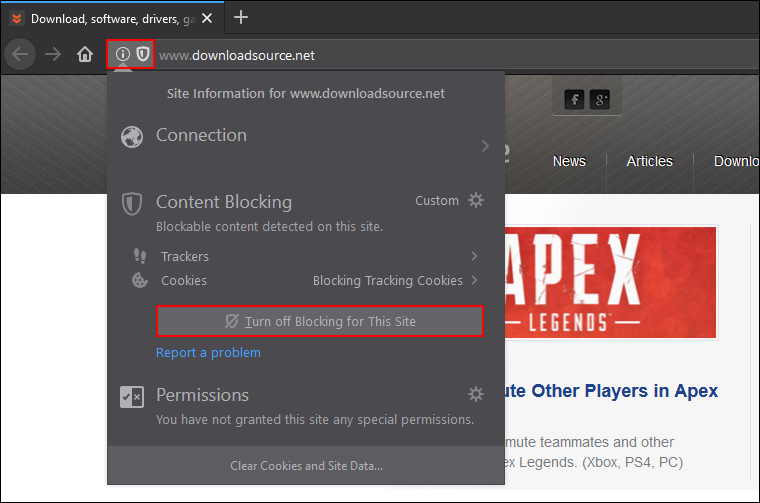The height and width of the screenshot is (503, 760).
Task: Open Content Blocking settings gear
Action: 476,200
